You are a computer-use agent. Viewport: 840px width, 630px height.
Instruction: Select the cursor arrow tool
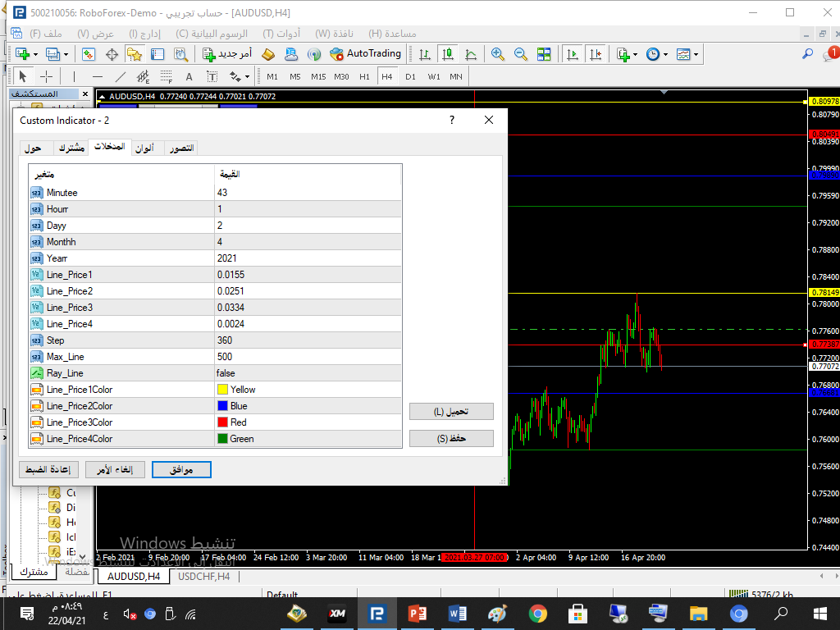click(x=22, y=76)
